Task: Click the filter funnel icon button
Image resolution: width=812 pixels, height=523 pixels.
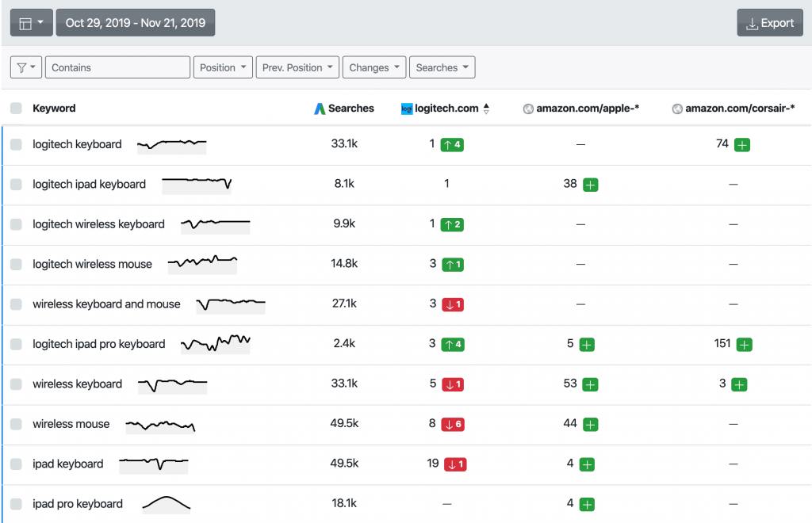Action: tap(26, 67)
